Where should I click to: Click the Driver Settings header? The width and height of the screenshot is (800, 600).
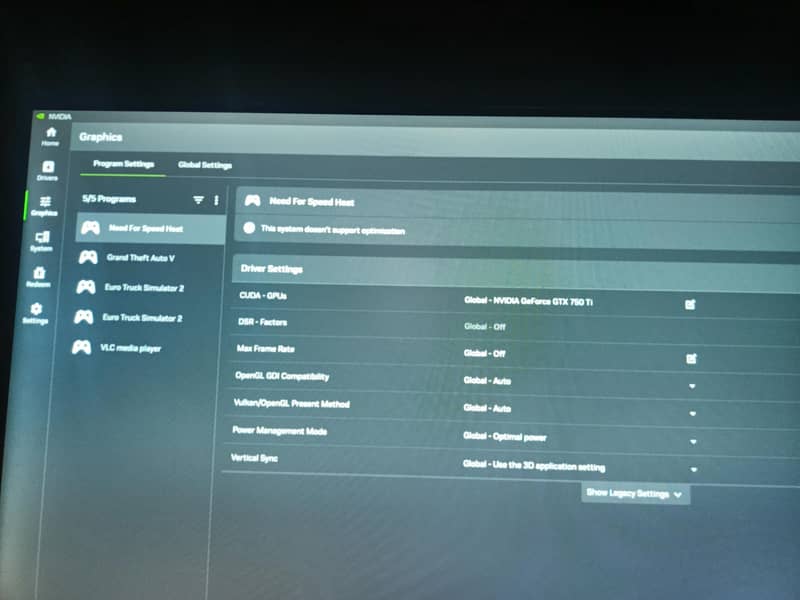tap(272, 268)
